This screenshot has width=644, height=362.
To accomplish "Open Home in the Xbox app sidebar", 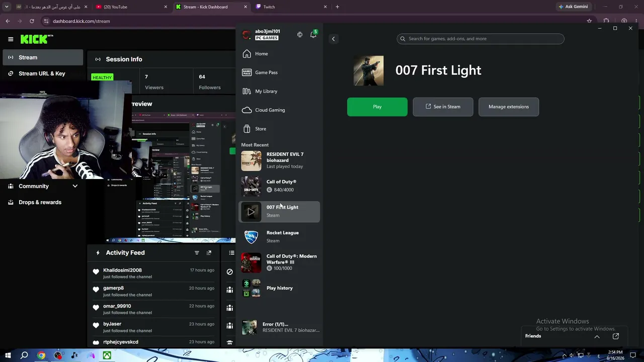I will [279, 54].
